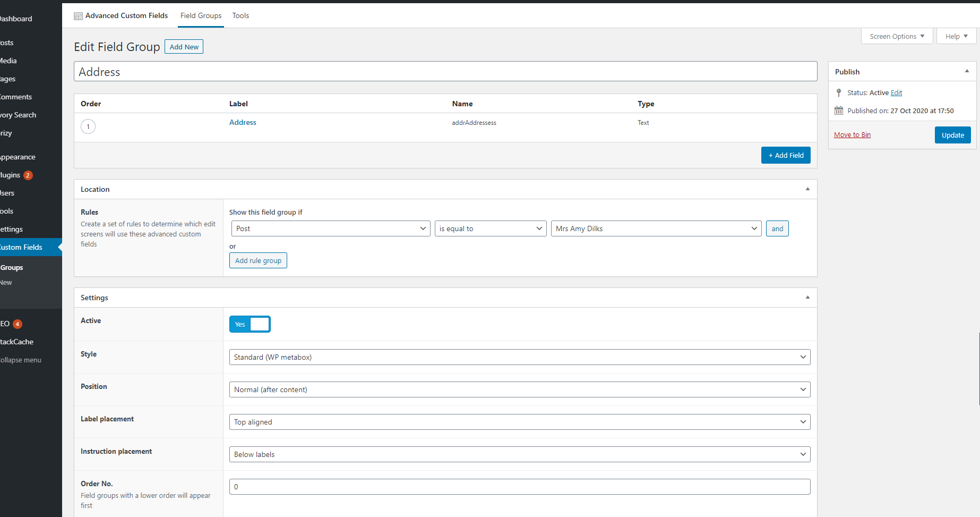Open the 'is equal to' operator dropdown

(491, 228)
